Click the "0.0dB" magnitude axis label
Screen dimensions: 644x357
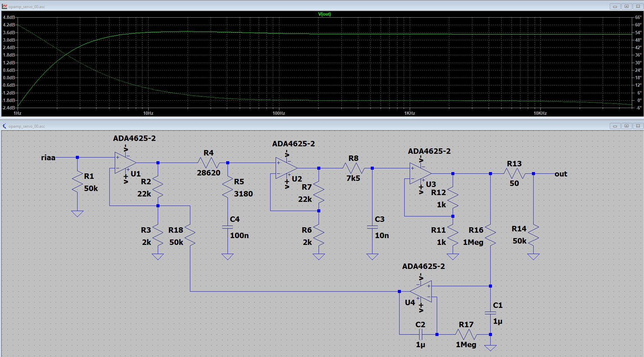click(9, 78)
